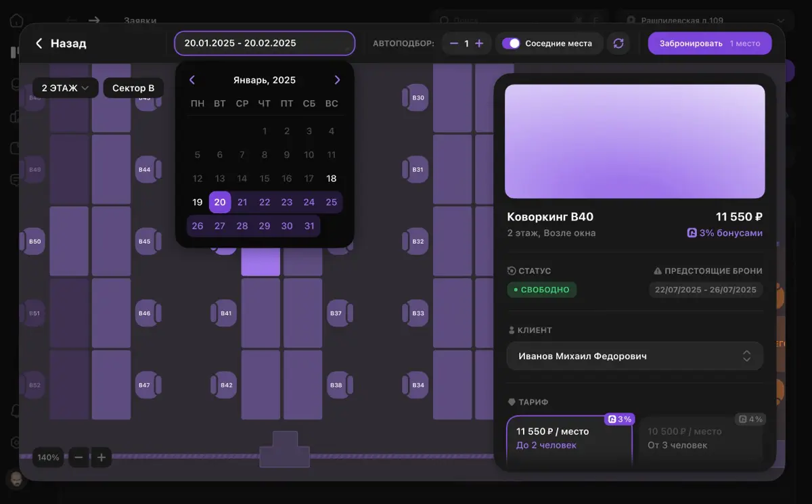Zoom out the map with the minus button
This screenshot has width=812, height=504.
[78, 457]
